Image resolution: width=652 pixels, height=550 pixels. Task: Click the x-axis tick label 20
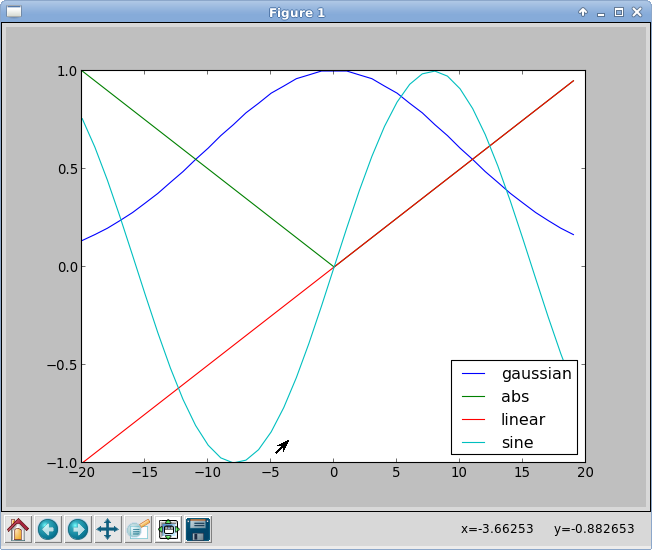click(585, 472)
